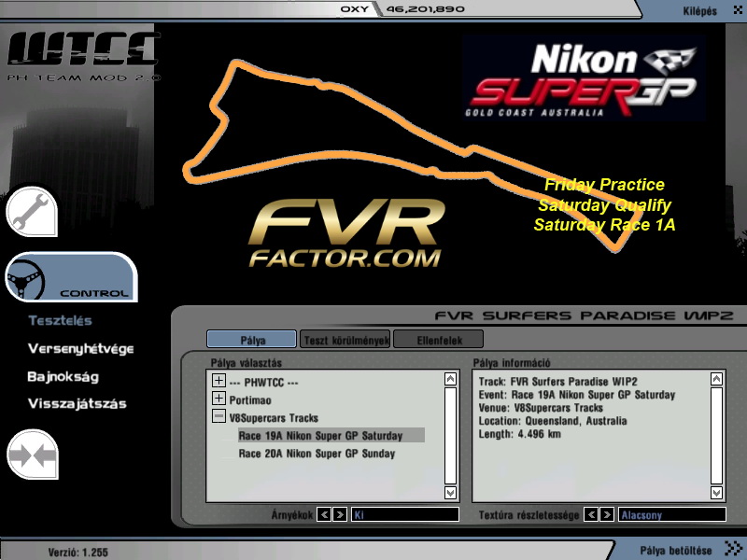Click Pálya betöltése to load track
This screenshot has width=747, height=560.
pos(675,551)
